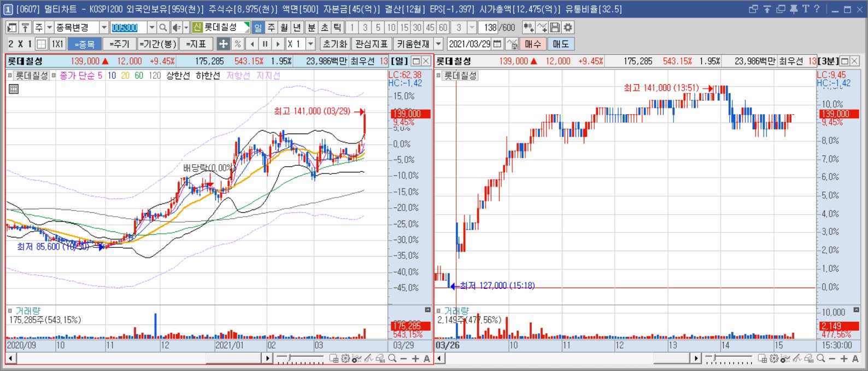Select the 틱 tick period tab

[337, 27]
